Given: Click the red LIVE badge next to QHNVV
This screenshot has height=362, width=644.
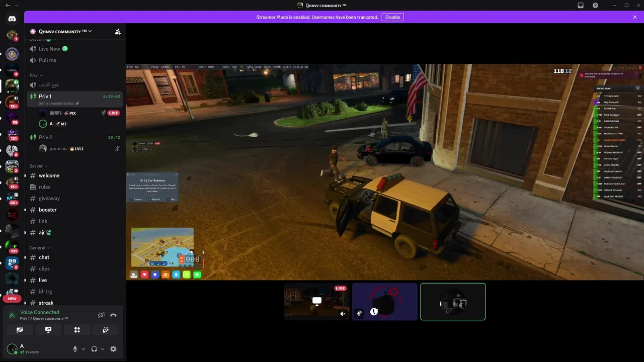Looking at the screenshot, I should point(114,113).
